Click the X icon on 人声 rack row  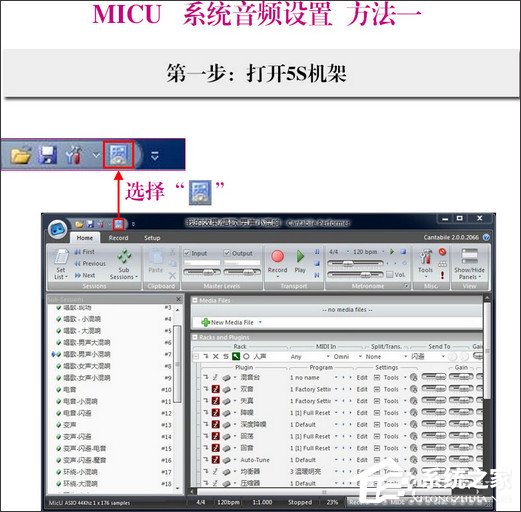tap(216, 356)
